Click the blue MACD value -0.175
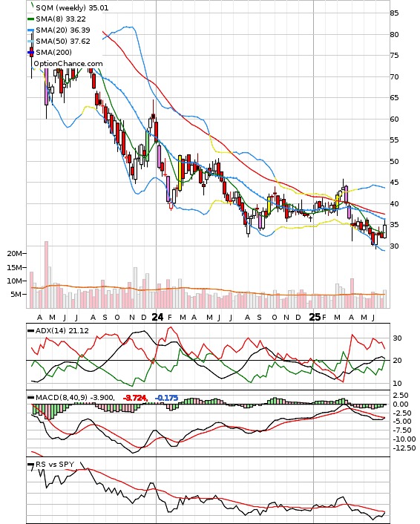 (167, 398)
